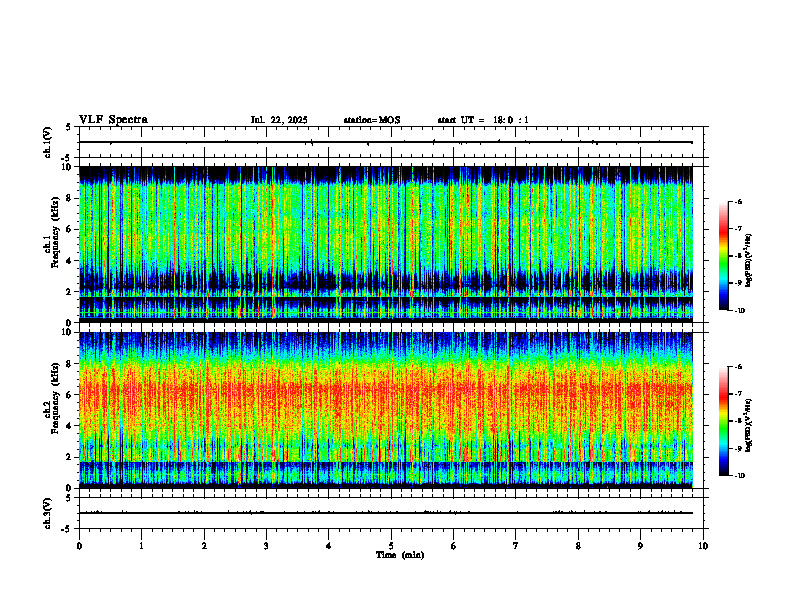Click time-axis tick label "6"
The height and width of the screenshot is (612, 792).
454,546
